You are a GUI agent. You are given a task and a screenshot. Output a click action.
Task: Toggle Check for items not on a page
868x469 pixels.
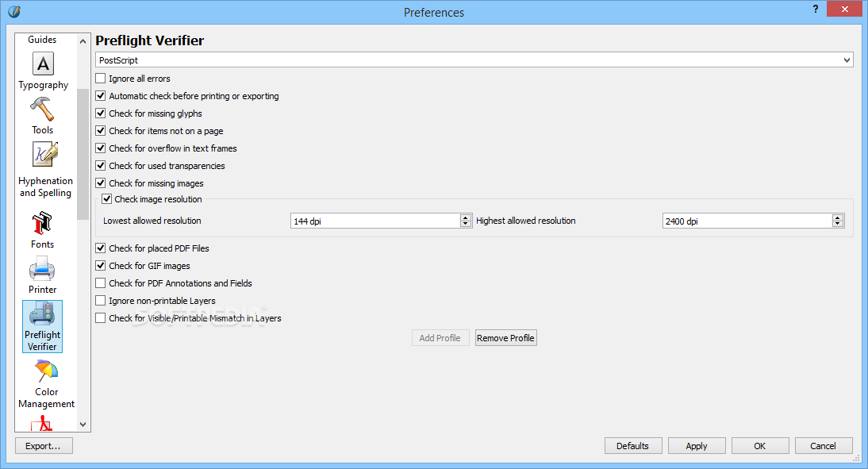click(x=100, y=131)
